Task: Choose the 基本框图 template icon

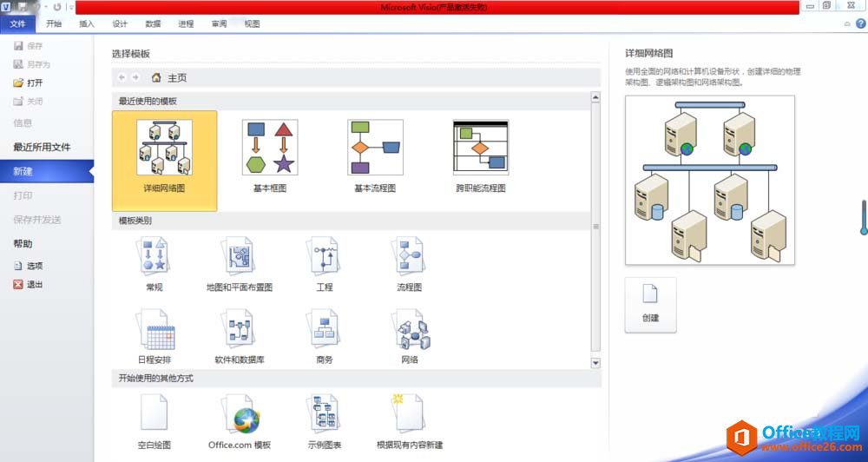Action: click(x=270, y=148)
